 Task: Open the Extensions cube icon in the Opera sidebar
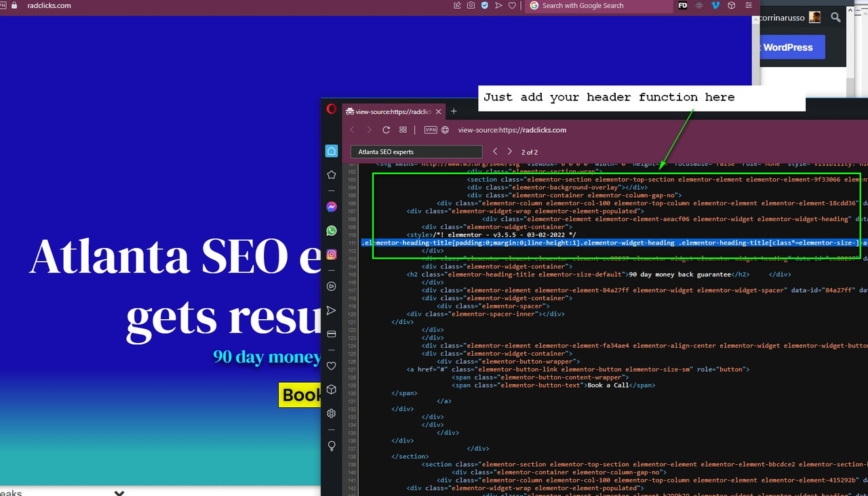pos(332,390)
